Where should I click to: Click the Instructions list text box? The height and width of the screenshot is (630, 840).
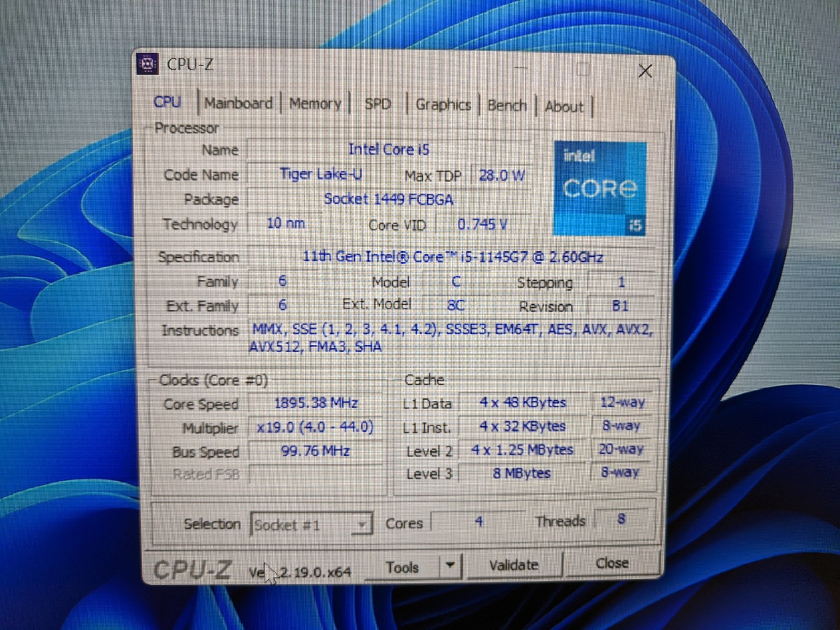pos(451,338)
